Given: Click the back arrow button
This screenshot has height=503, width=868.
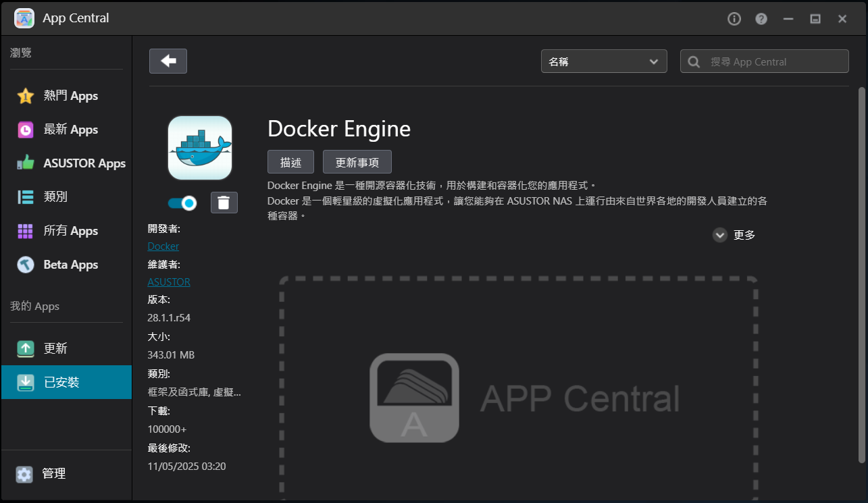Looking at the screenshot, I should (x=168, y=61).
